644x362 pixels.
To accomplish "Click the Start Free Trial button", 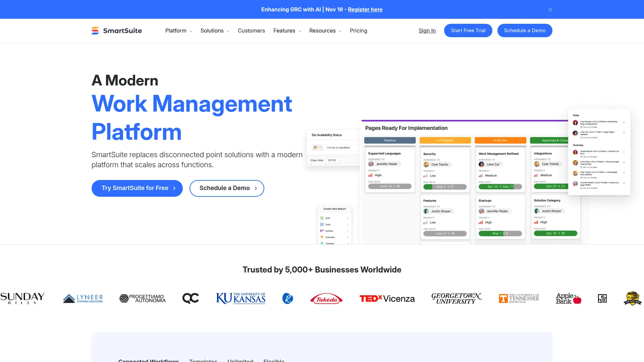I will (468, 31).
